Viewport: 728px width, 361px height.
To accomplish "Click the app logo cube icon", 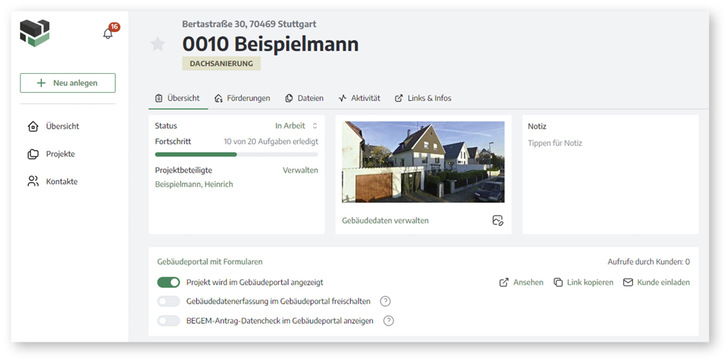I will tap(35, 33).
